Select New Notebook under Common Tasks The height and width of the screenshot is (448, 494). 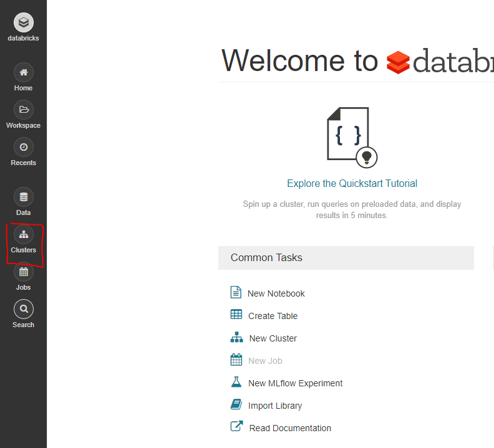[x=276, y=293]
